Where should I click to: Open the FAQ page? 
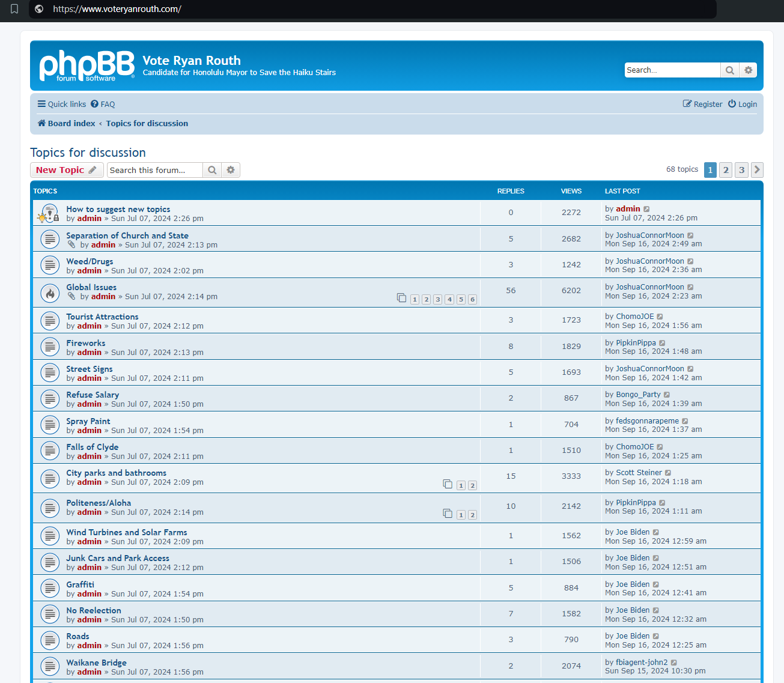tap(103, 104)
